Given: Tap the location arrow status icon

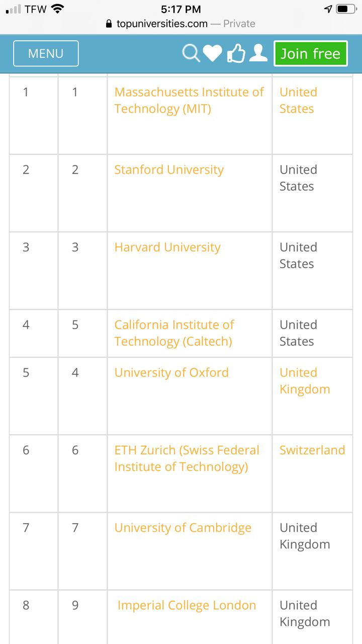Looking at the screenshot, I should 328,9.
